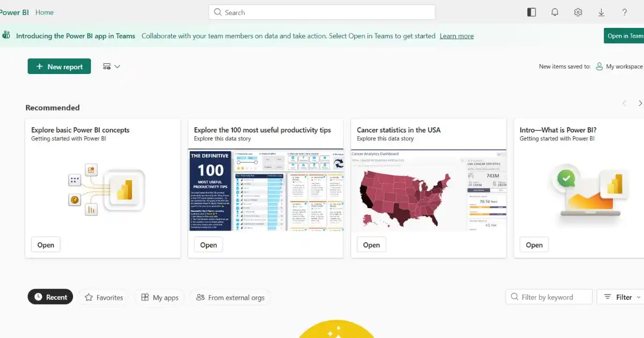The width and height of the screenshot is (644, 338).
Task: Open the settings gear icon
Action: coord(578,12)
